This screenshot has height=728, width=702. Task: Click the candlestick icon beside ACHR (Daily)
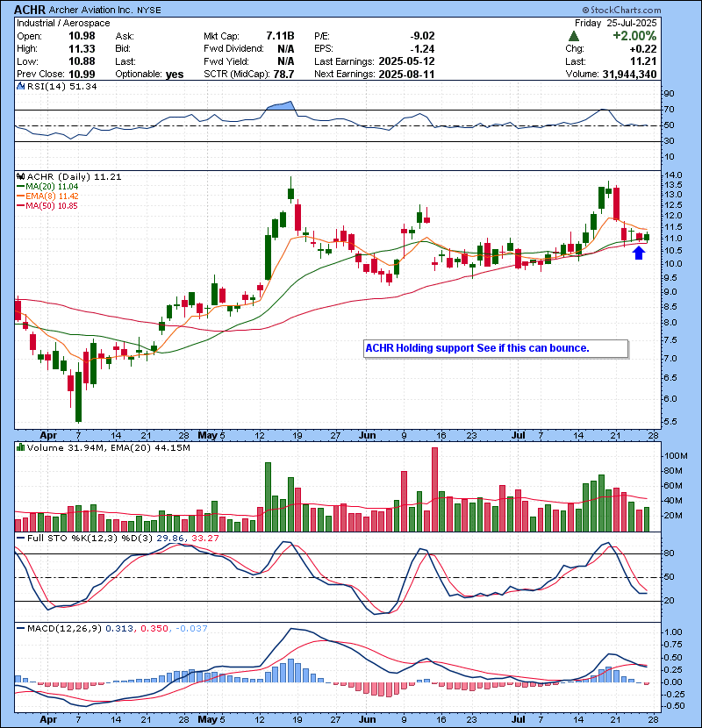tap(20, 177)
